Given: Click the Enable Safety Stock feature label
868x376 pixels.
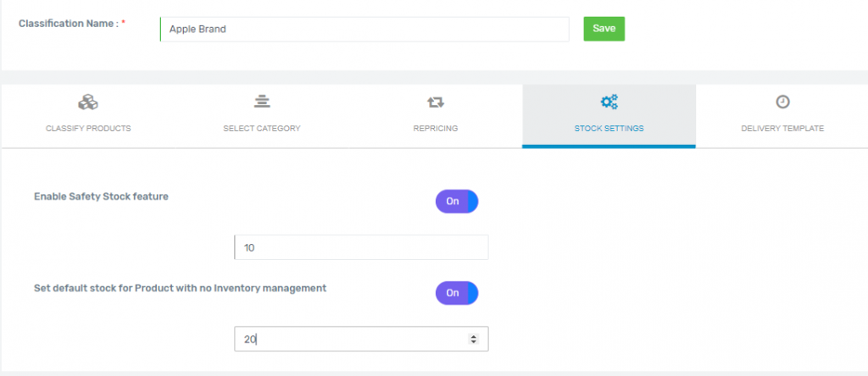Looking at the screenshot, I should [x=102, y=196].
